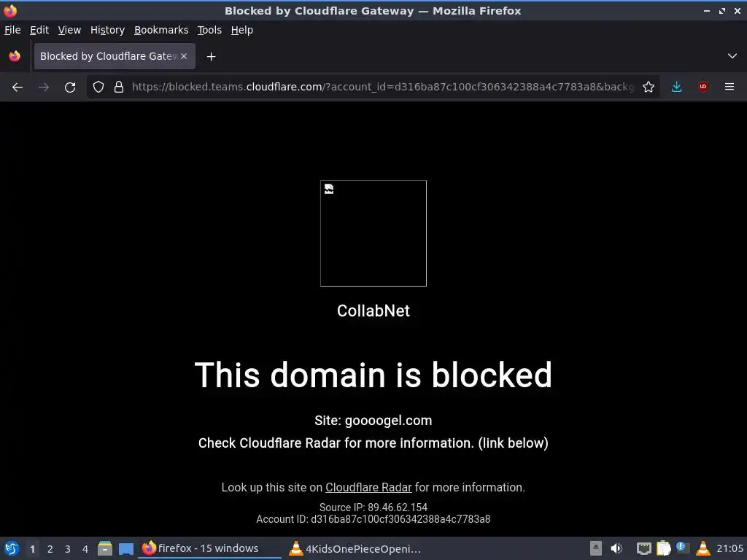Open the notification alert tray icon
The image size is (747, 560).
click(683, 548)
